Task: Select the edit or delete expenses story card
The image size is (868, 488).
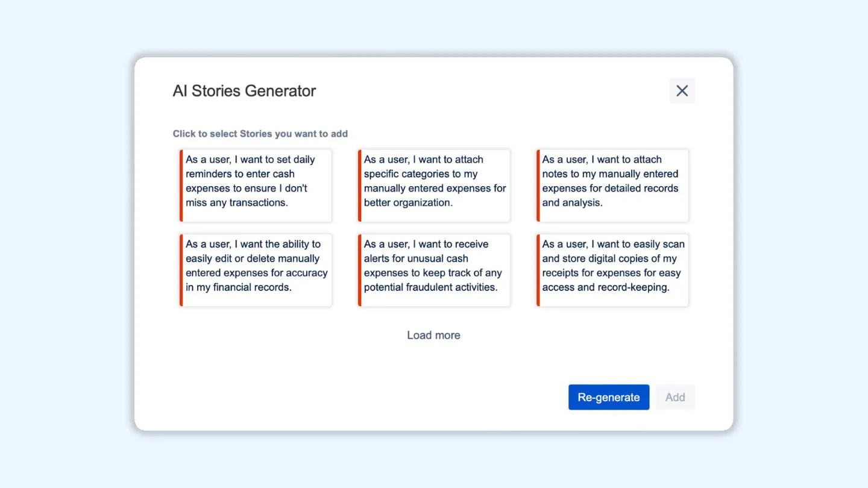Action: (x=256, y=270)
